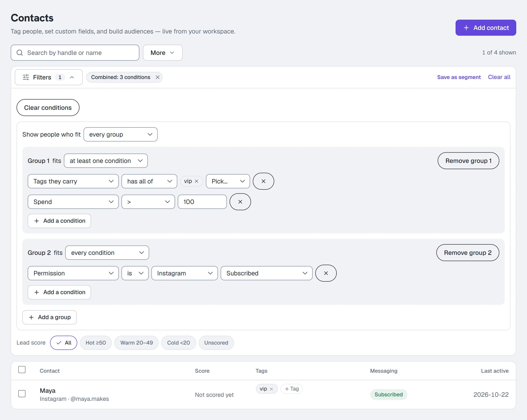Open Group 1 'at least one condition' dropdown
The width and height of the screenshot is (527, 420).
(106, 161)
